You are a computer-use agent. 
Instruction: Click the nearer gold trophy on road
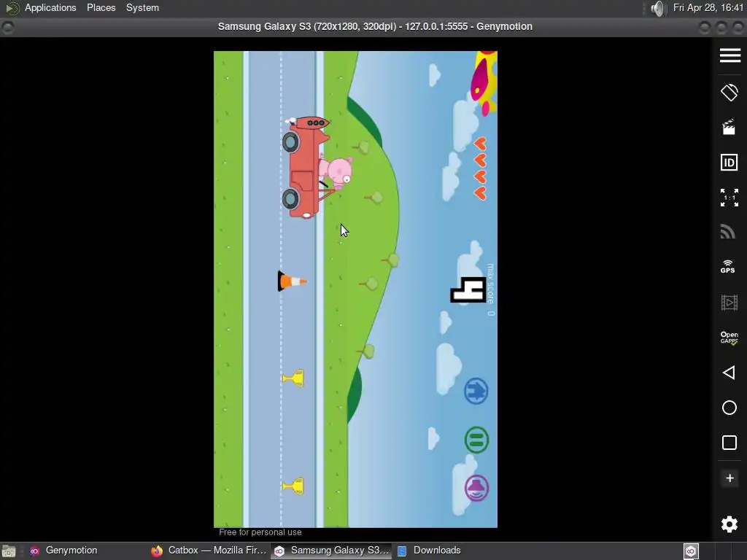[x=293, y=378]
